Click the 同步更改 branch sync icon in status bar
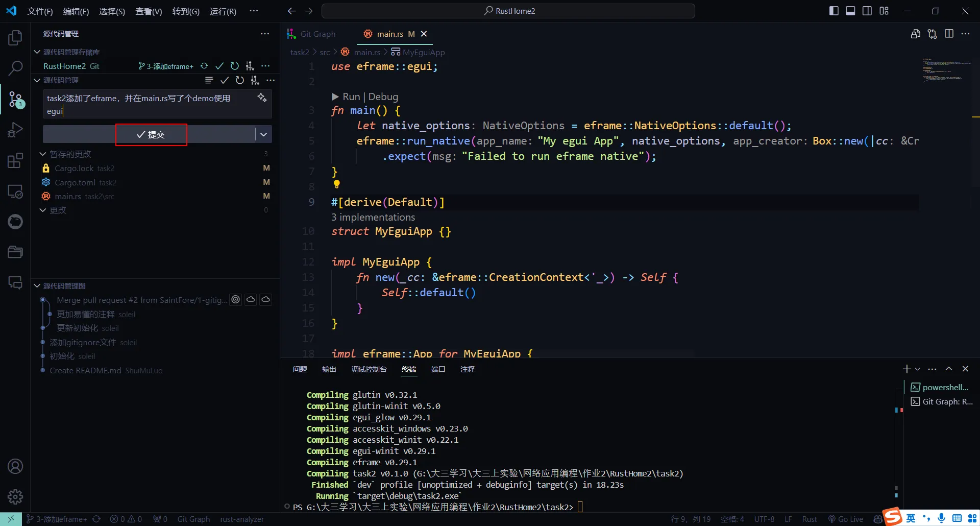 click(96, 519)
